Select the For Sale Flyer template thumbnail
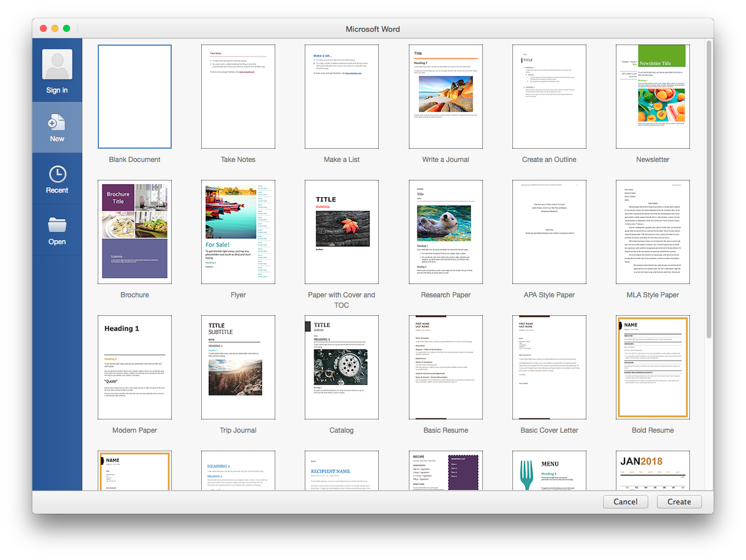 pos(238,232)
